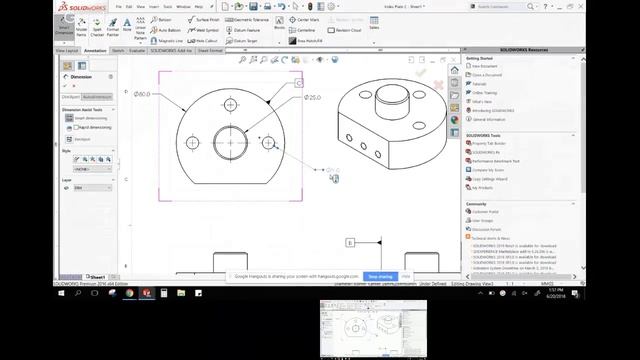Insert a Note annotation
Image resolution: width=640 pixels, height=360 pixels.
pos(127,24)
